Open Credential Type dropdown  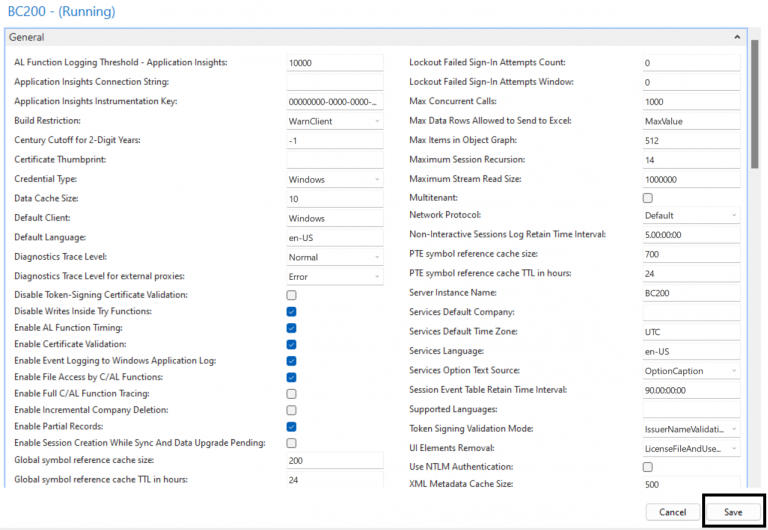pyautogui.click(x=334, y=179)
